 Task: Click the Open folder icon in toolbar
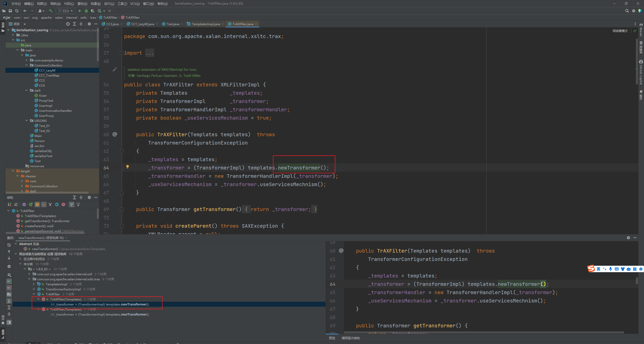pos(4,11)
